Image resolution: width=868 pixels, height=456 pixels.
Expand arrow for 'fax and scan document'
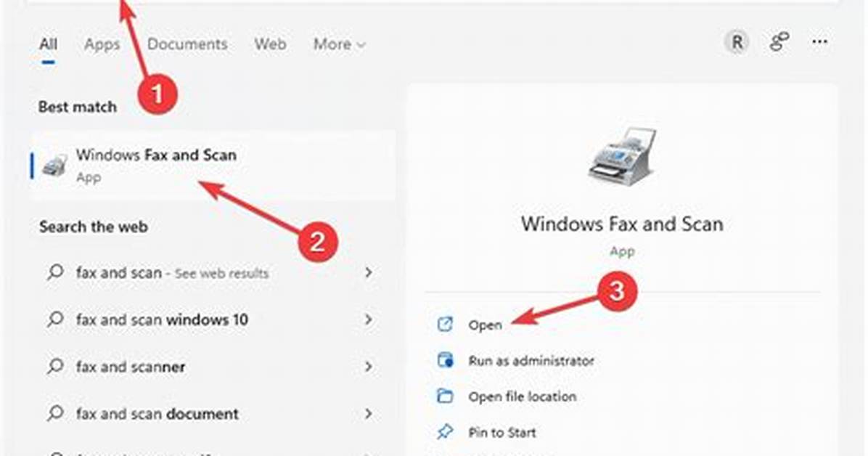coord(369,413)
